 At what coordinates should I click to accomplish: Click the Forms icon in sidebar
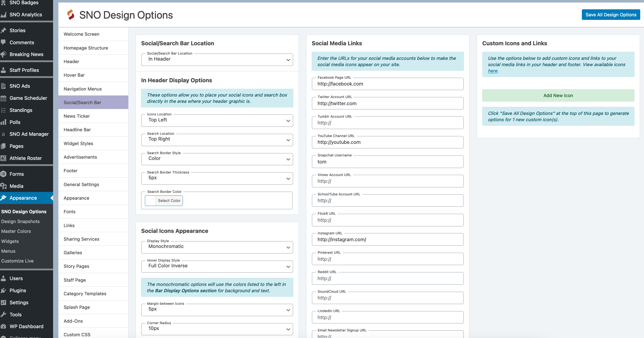pos(3,174)
